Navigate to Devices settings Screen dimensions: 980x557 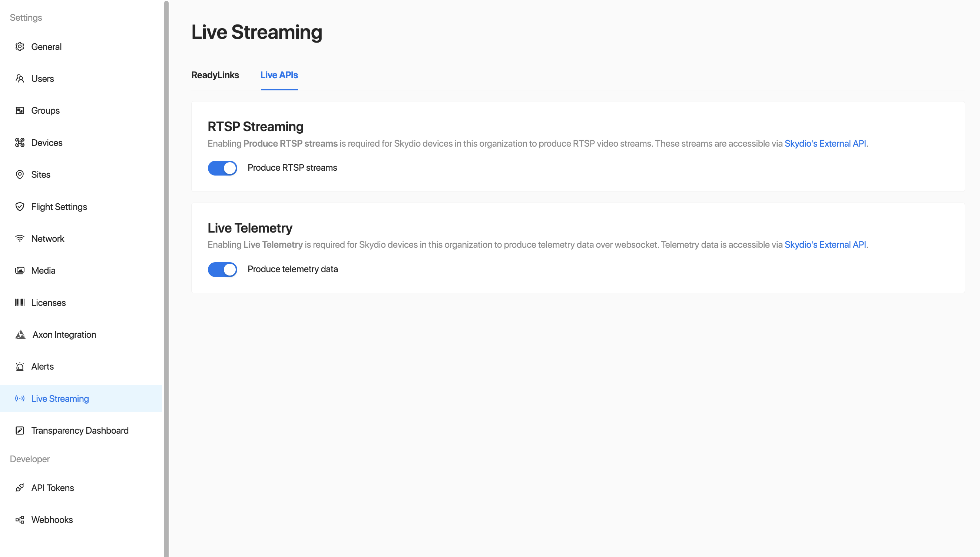coord(47,143)
